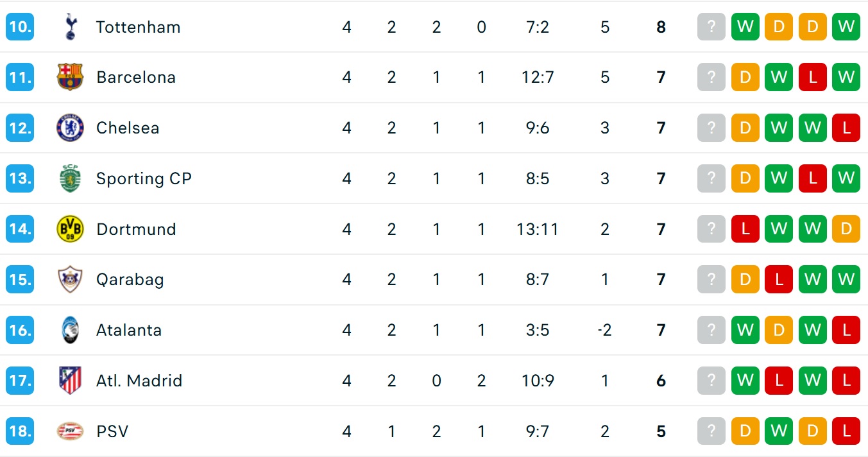Click the Chelsea club crest icon
The width and height of the screenshot is (868, 457).
pos(70,128)
